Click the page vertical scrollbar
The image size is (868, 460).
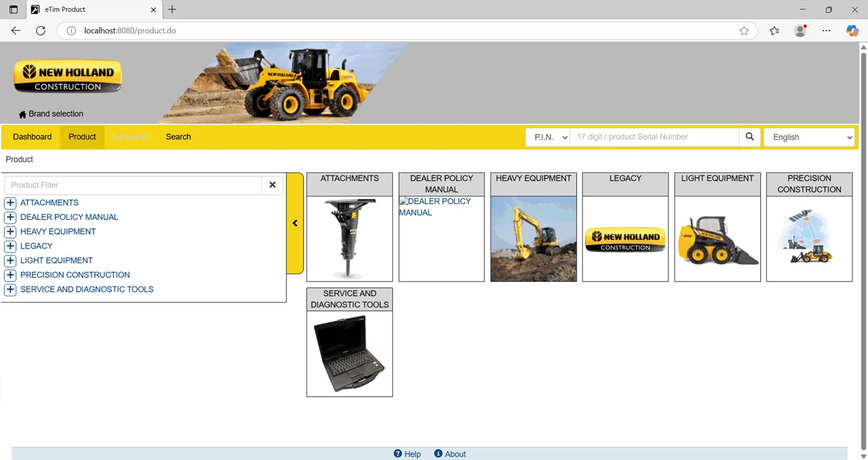[863, 250]
